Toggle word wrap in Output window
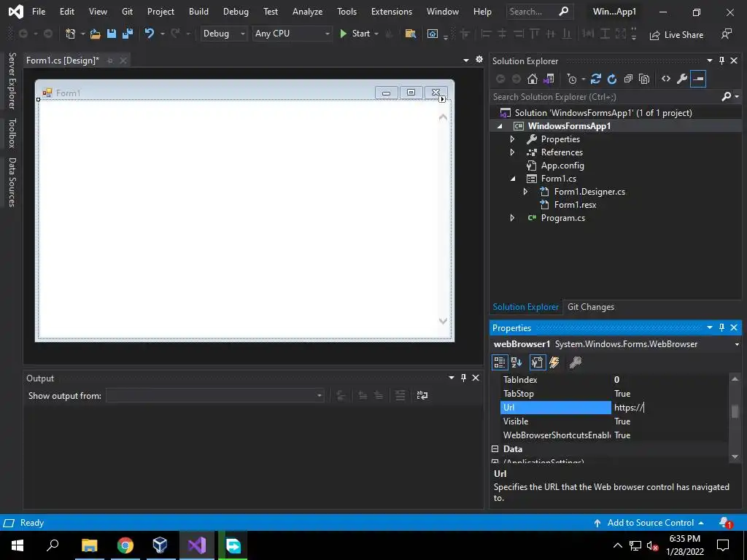Screen dimensions: 747x560 tap(422, 395)
